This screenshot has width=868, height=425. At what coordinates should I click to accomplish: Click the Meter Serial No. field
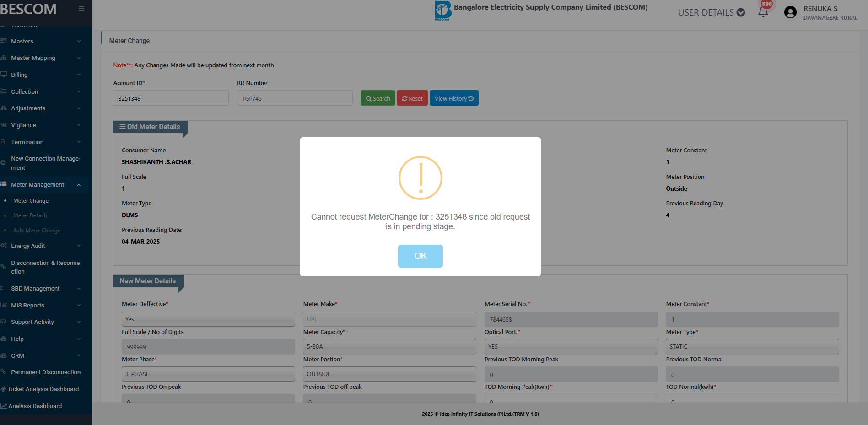click(x=571, y=319)
